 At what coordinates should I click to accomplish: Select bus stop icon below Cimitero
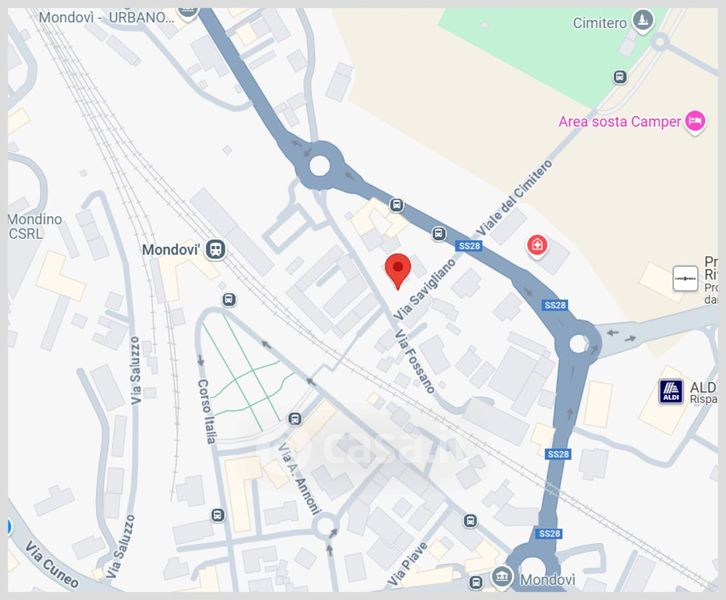pos(620,77)
